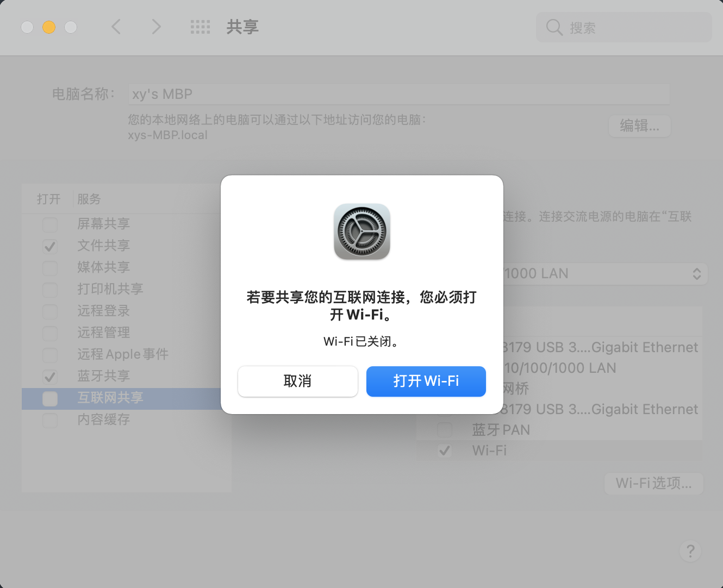The height and width of the screenshot is (588, 723).
Task: Click the 取消 button in dialog
Action: (297, 381)
